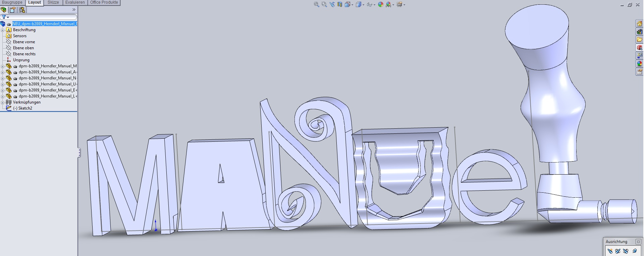Activate the Section View tool

pyautogui.click(x=340, y=4)
